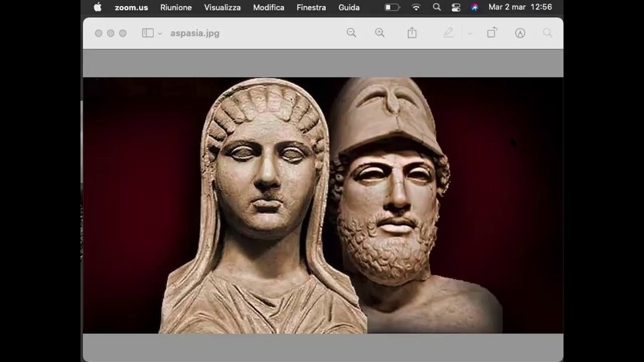Screen dimensions: 644x362
Task: Open the Wi-Fi status menu
Action: pyautogui.click(x=416, y=8)
